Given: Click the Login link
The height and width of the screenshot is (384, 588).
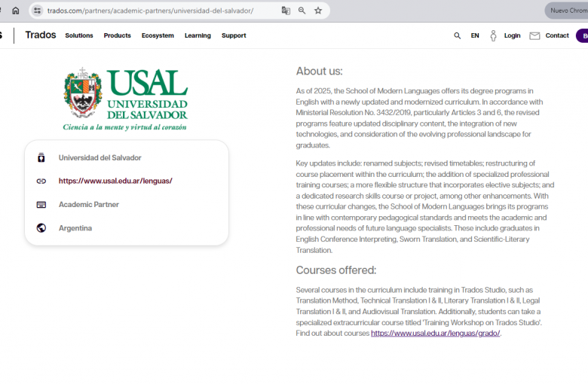Looking at the screenshot, I should pos(513,35).
